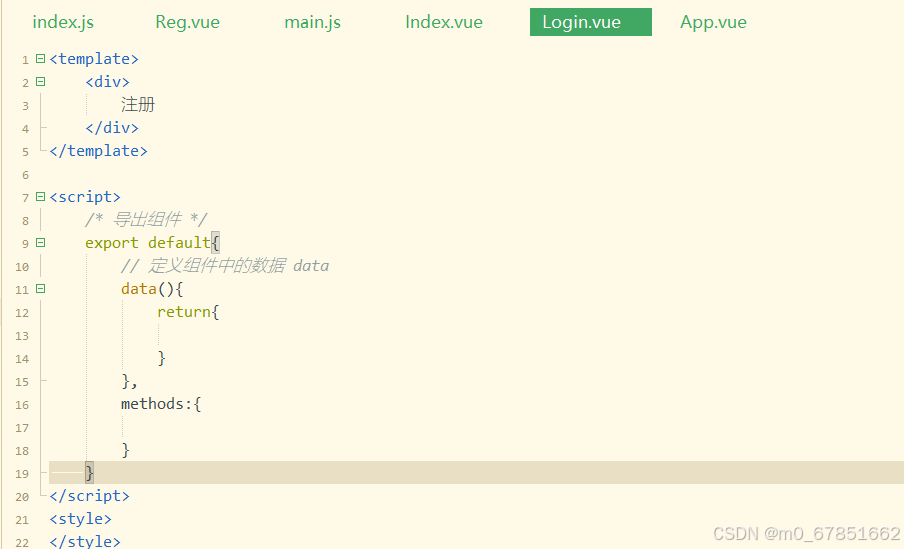Open the Index.vue tab

pos(444,22)
